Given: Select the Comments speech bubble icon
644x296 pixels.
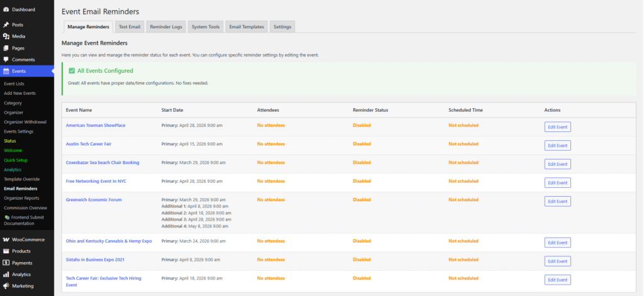Looking at the screenshot, I should point(6,60).
